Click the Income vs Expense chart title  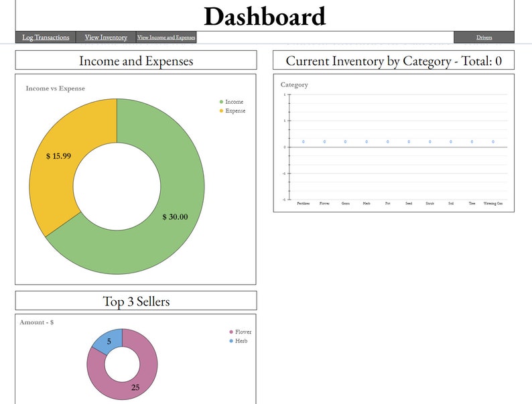[x=56, y=88]
